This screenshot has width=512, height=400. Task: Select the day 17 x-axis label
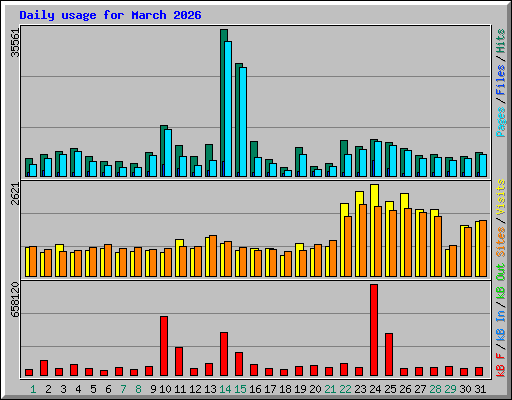[x=270, y=389]
